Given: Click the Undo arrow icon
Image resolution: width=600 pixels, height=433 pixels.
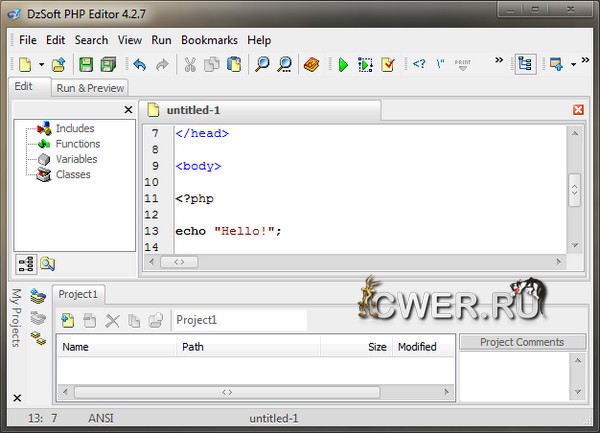Looking at the screenshot, I should coord(138,65).
